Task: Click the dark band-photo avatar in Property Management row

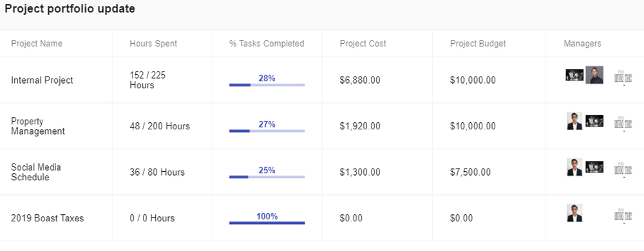Action: pos(594,121)
